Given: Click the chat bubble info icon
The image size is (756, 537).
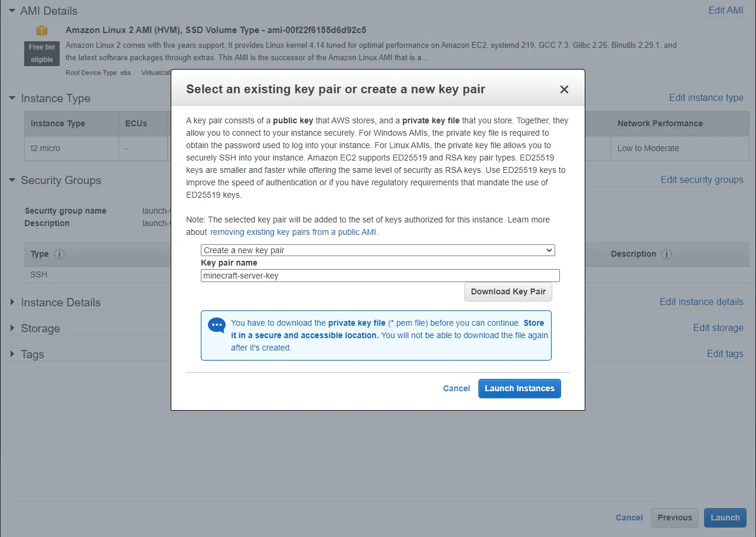Looking at the screenshot, I should tap(217, 325).
